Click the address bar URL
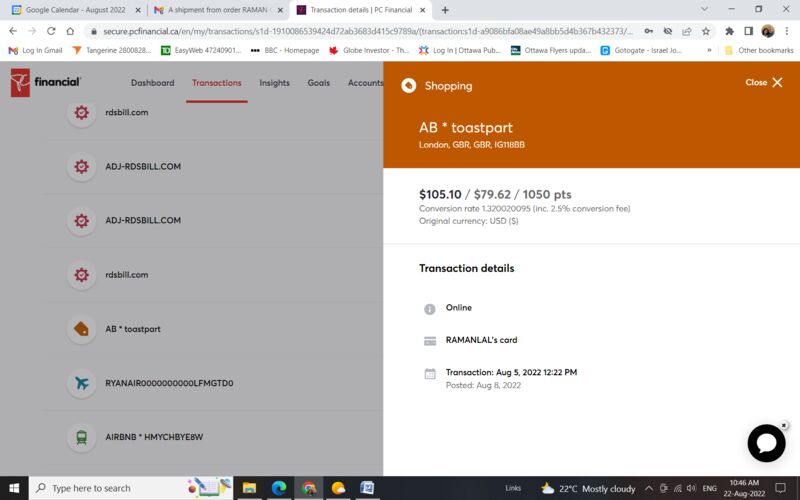800x500 pixels. [x=367, y=31]
